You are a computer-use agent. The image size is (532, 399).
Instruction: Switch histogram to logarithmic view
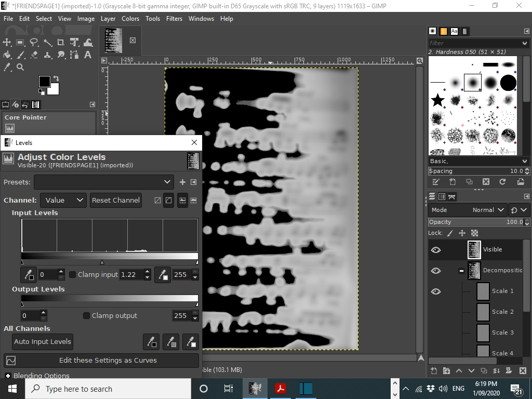(169, 200)
